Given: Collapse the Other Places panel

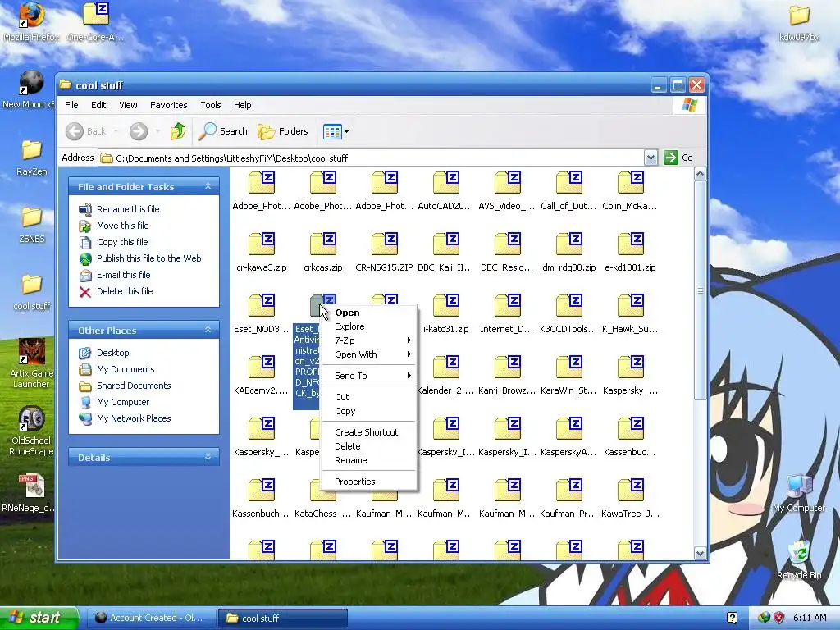Looking at the screenshot, I should point(208,330).
